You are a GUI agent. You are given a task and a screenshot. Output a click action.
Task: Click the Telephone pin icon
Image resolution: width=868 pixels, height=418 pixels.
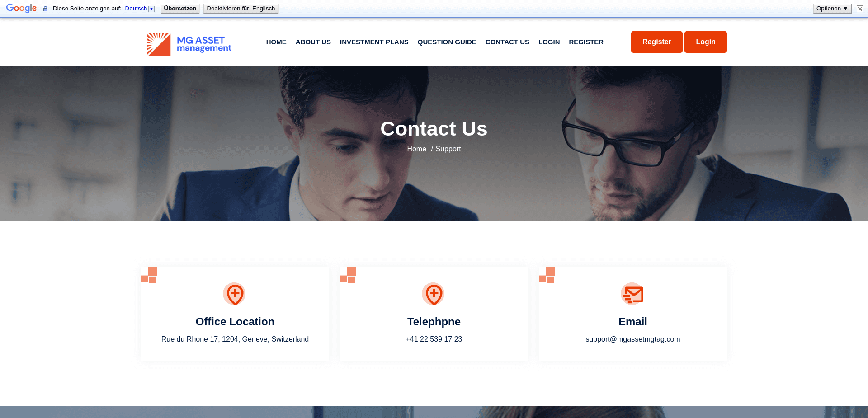pos(433,294)
